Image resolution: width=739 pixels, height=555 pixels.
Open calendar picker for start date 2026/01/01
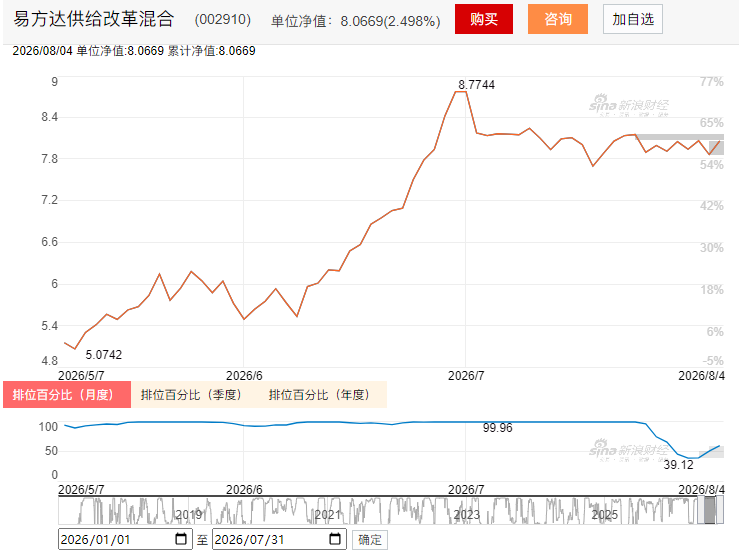[181, 539]
